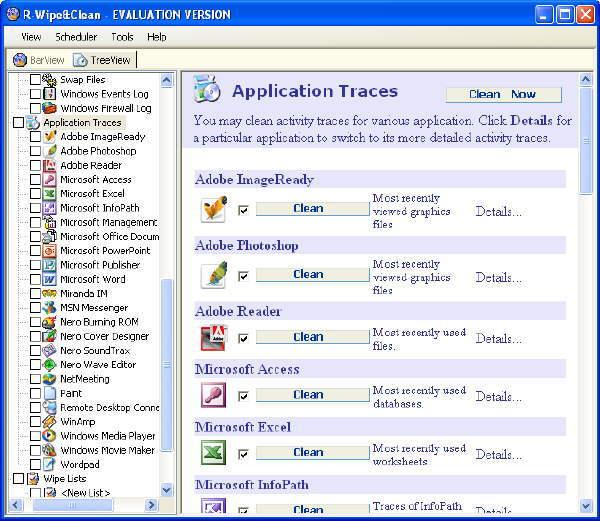This screenshot has width=600, height=521.
Task: Open the Tools menu
Action: coord(122,37)
